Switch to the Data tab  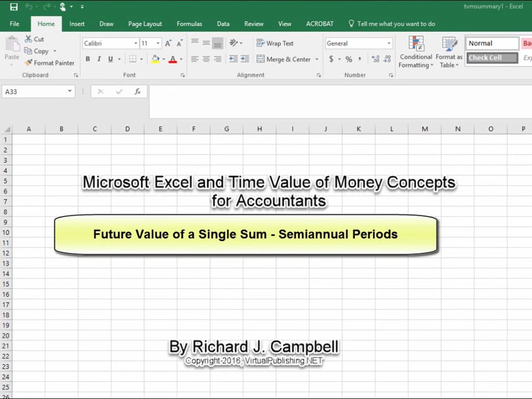223,24
